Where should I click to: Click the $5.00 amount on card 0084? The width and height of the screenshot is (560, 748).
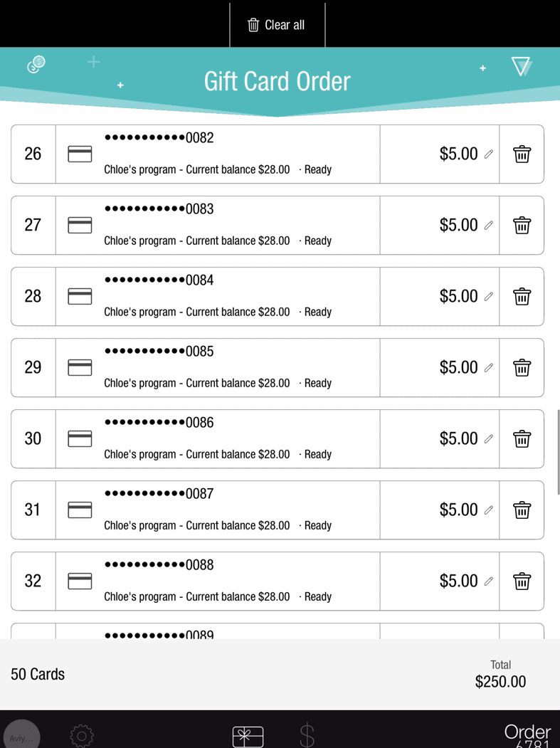point(458,296)
